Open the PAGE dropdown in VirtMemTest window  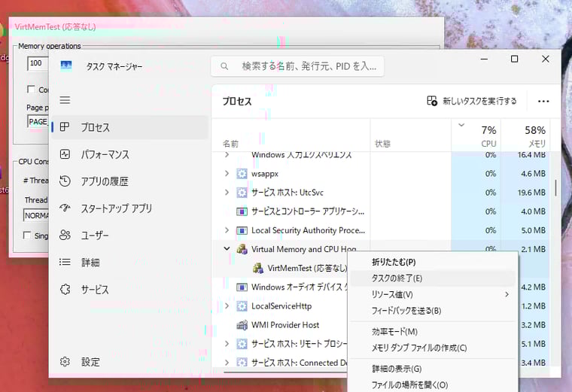(x=38, y=121)
